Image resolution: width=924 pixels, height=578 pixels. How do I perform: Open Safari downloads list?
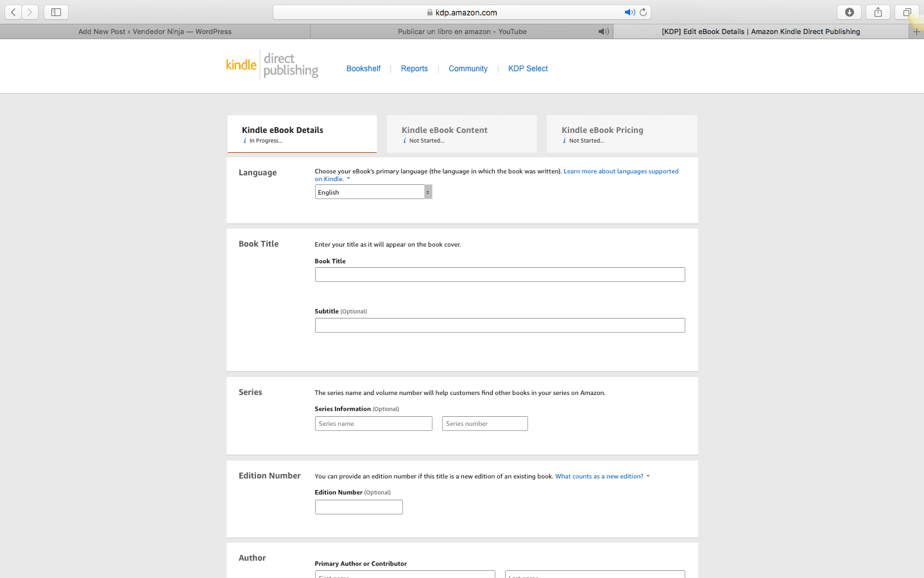(849, 12)
